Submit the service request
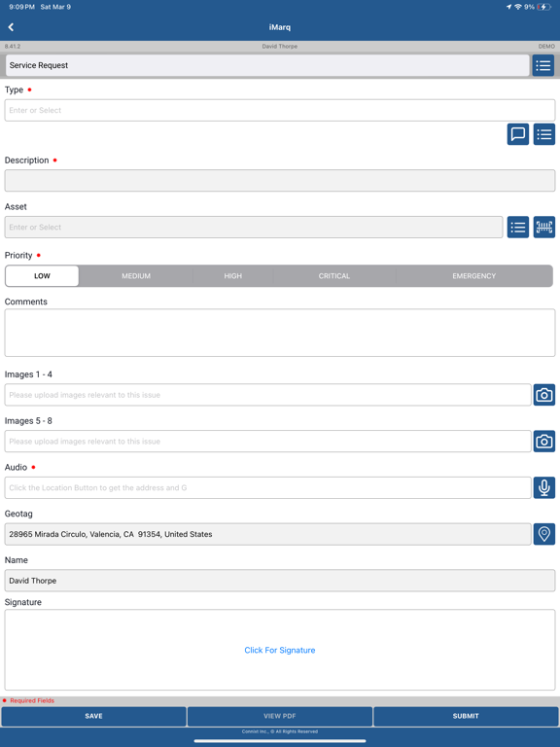 tap(466, 716)
